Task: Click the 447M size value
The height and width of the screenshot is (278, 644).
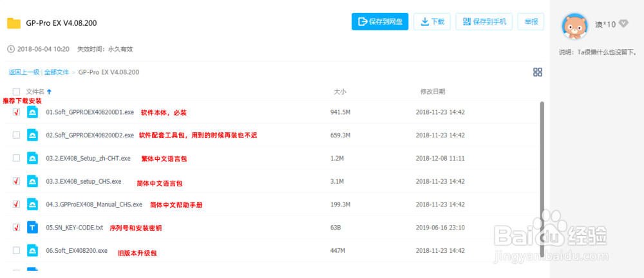Action: pos(337,250)
